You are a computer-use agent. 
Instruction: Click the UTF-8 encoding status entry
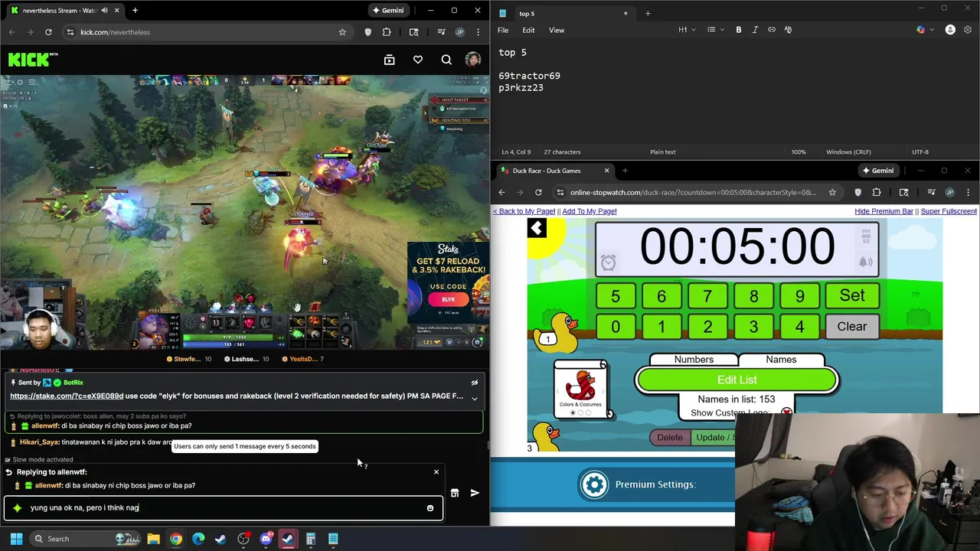pos(920,152)
